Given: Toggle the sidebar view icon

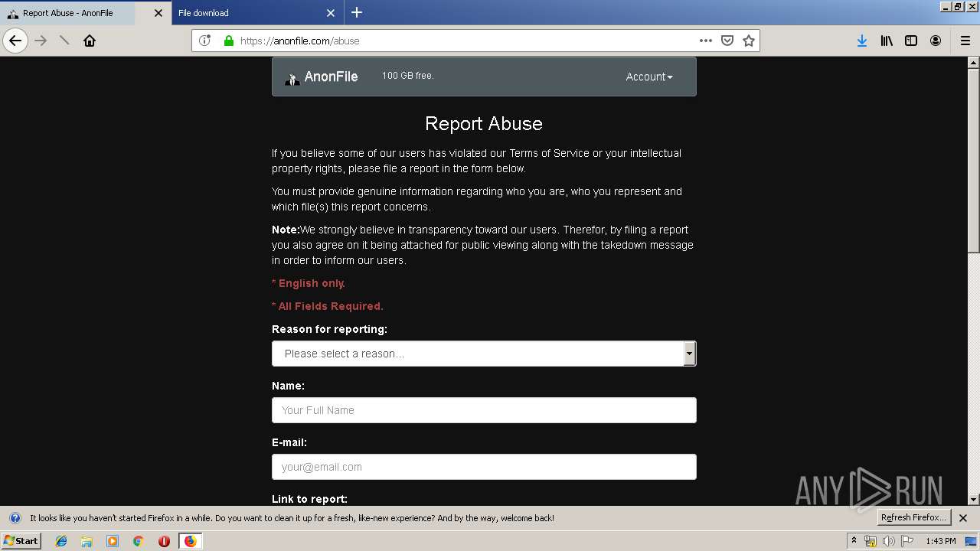Looking at the screenshot, I should [x=911, y=41].
